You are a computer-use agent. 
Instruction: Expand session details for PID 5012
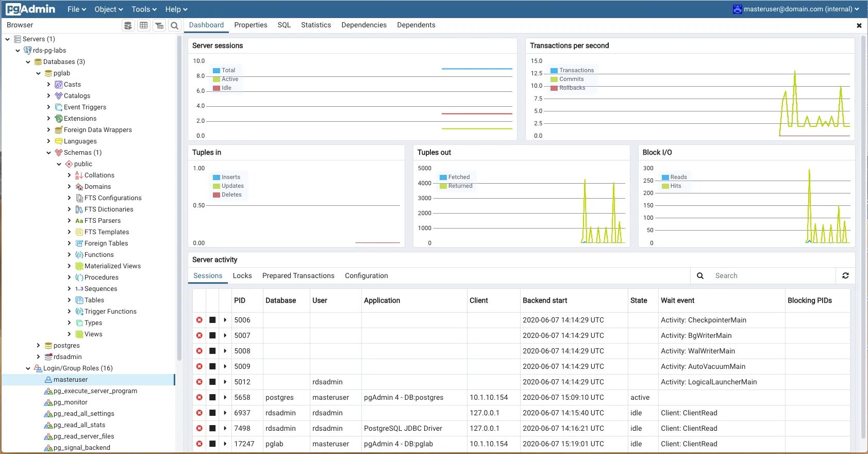[225, 382]
